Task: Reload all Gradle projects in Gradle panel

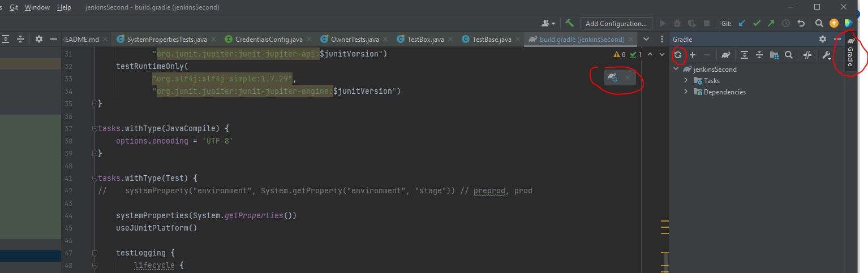Action: point(677,55)
